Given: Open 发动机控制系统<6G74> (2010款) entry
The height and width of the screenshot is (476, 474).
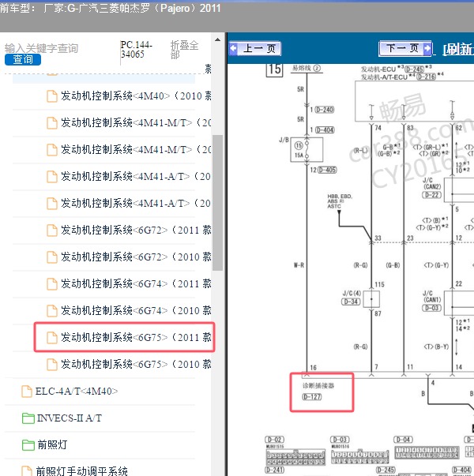Looking at the screenshot, I should (136, 310).
